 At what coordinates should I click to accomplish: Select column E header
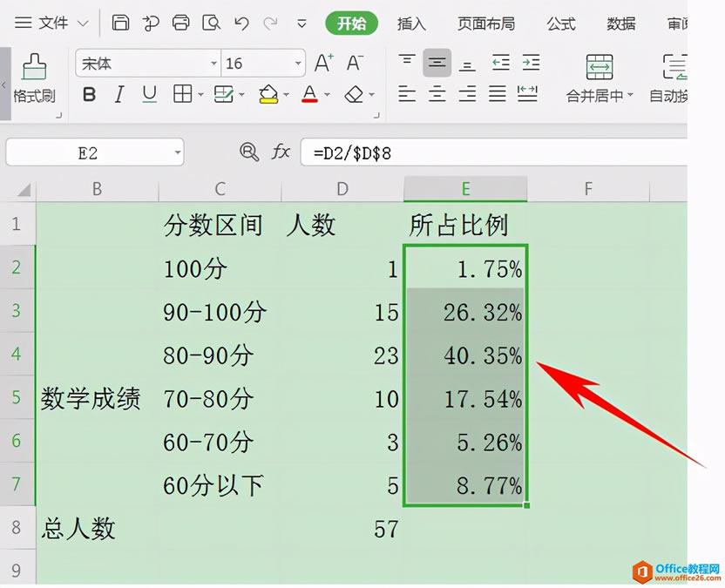(465, 189)
